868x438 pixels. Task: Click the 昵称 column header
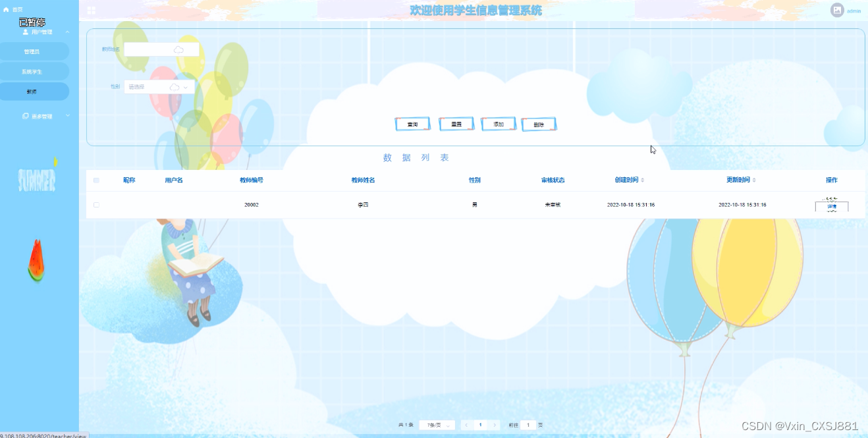click(x=129, y=180)
